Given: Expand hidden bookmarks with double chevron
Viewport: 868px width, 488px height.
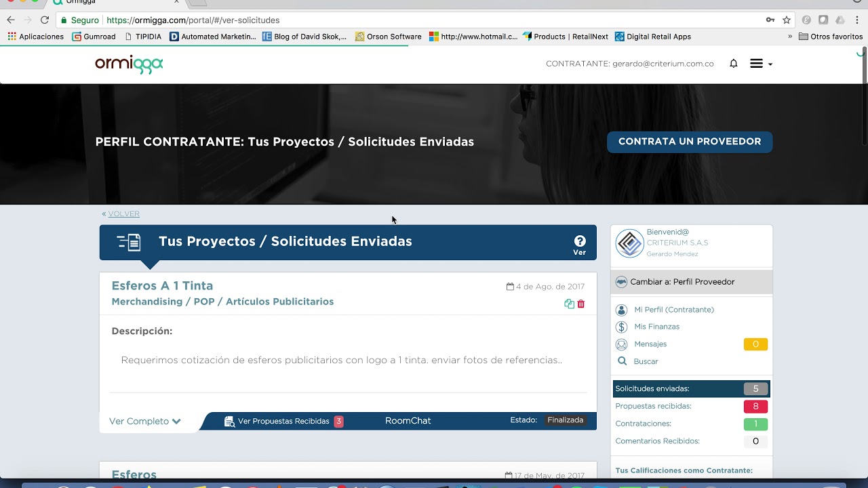Looking at the screenshot, I should [x=790, y=37].
